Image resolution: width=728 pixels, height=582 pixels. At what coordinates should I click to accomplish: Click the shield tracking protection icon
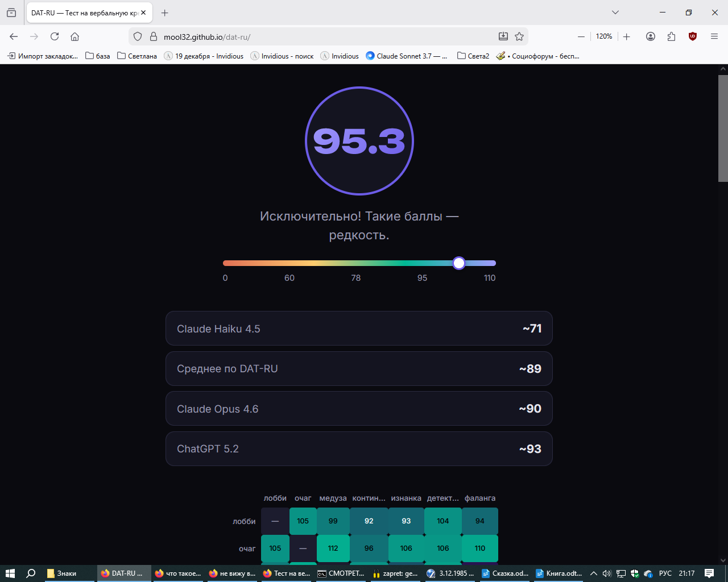(x=138, y=36)
